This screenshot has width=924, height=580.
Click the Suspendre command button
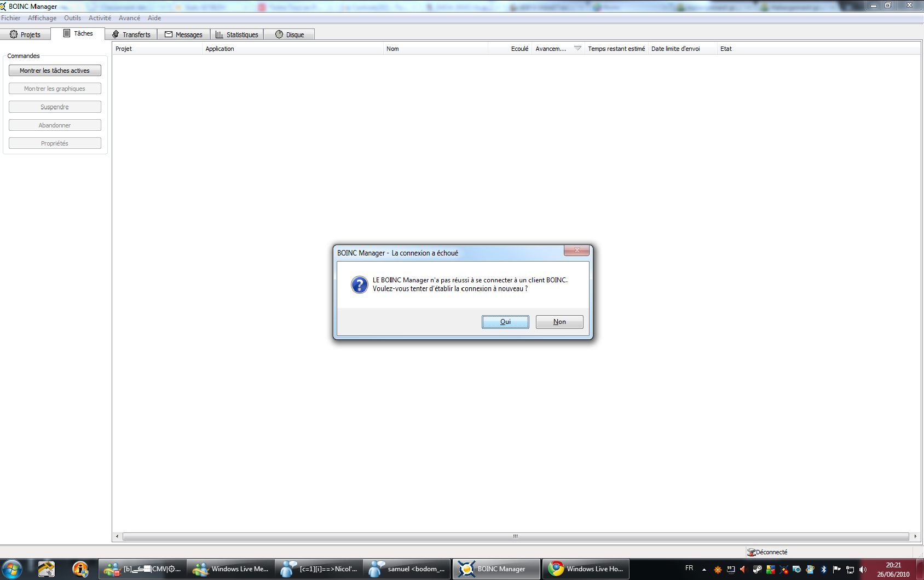point(55,107)
